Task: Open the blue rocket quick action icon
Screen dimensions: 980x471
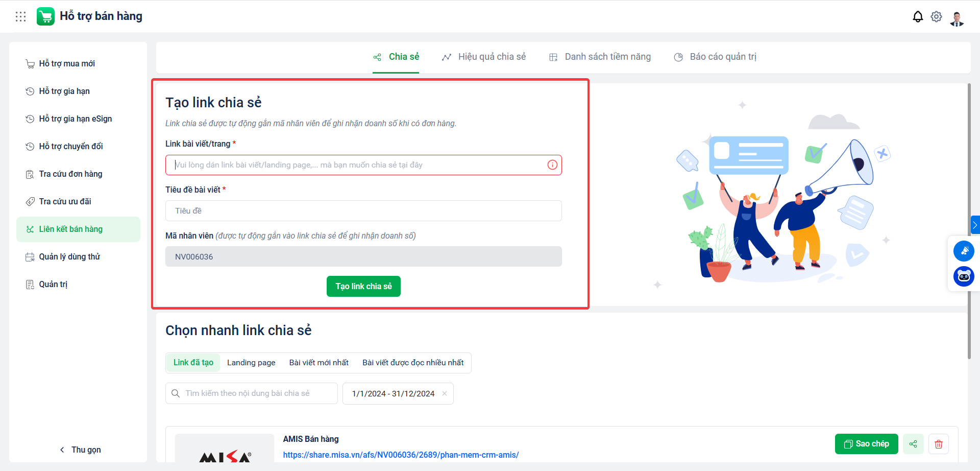Action: click(x=964, y=251)
